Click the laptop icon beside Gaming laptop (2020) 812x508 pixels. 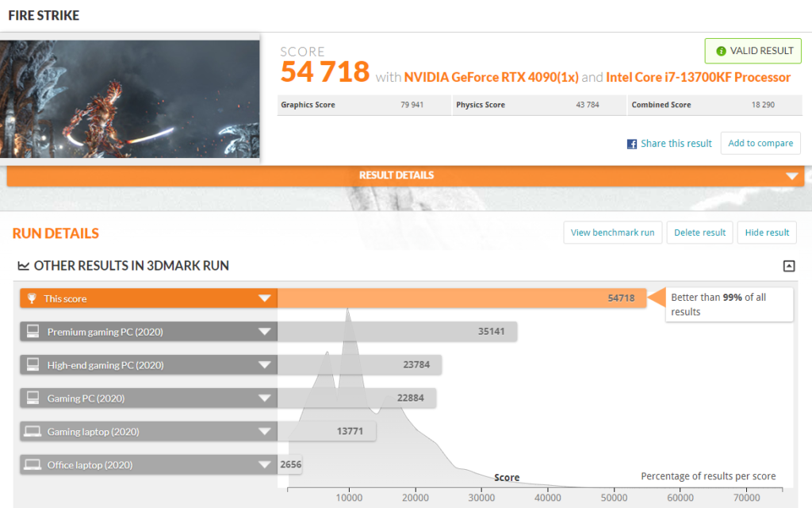pos(32,431)
